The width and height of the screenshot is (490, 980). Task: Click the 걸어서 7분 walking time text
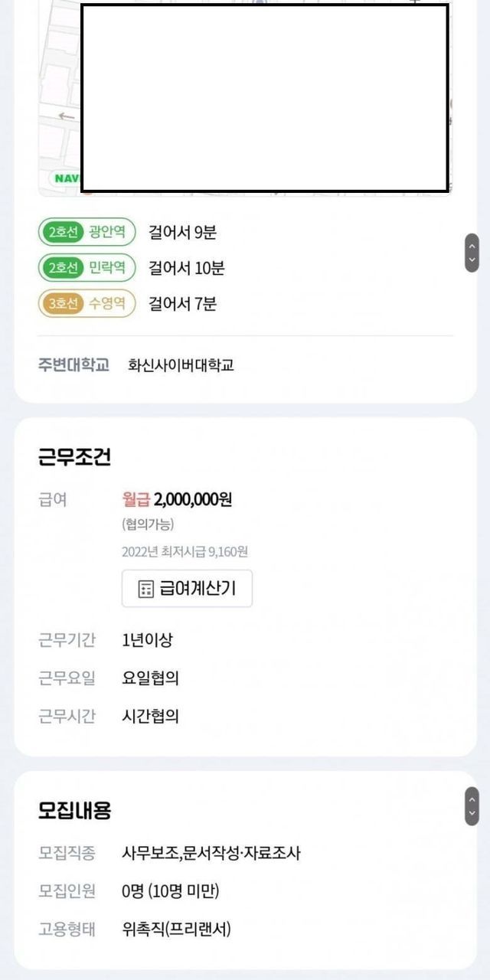[182, 304]
